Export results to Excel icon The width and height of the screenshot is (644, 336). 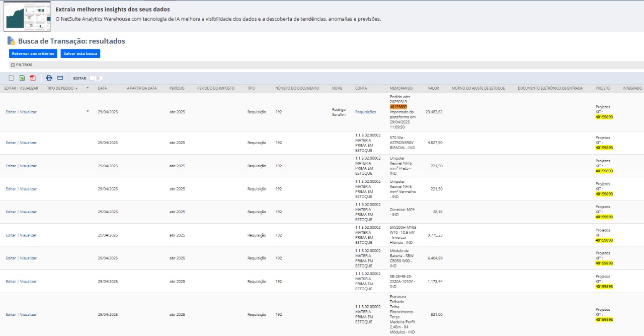click(22, 78)
